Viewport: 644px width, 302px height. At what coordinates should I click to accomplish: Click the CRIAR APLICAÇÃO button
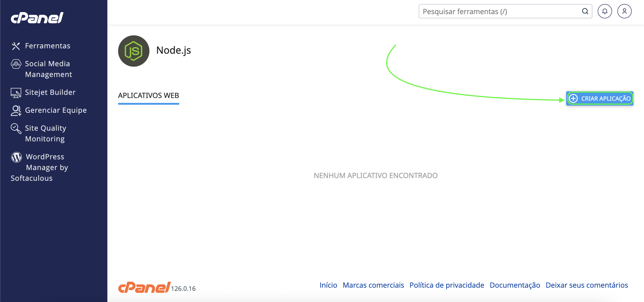[600, 98]
